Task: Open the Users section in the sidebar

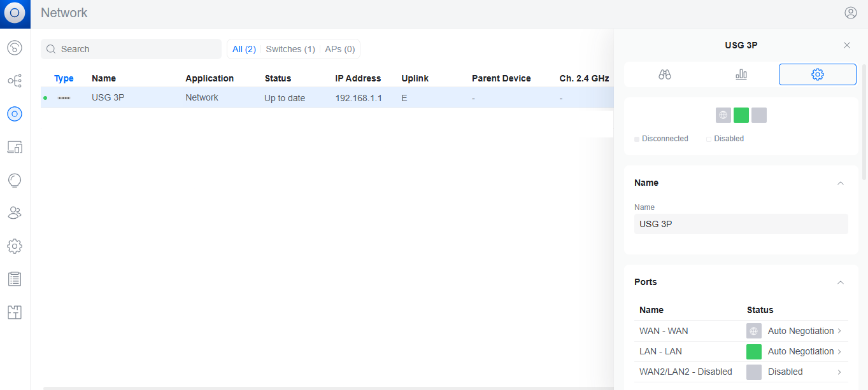Action: pyautogui.click(x=15, y=213)
